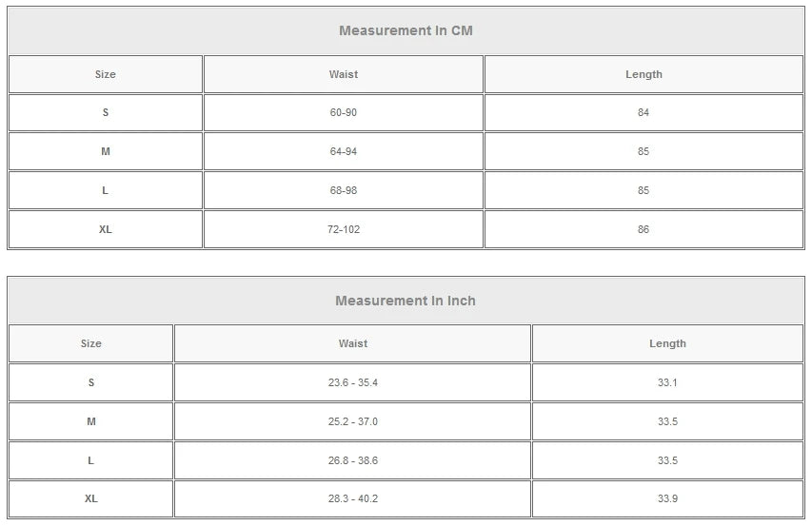This screenshot has height=526, width=812.
Task: Click the 84 length cell
Action: (x=644, y=112)
